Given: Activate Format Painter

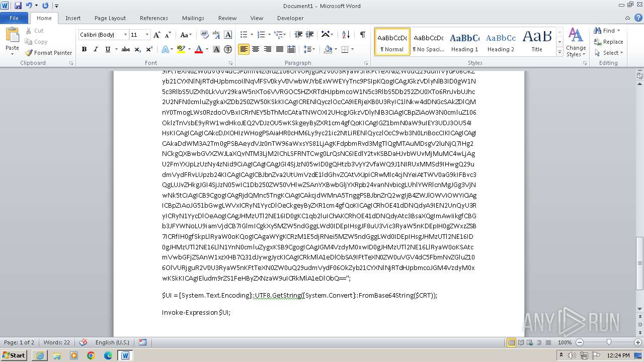Looking at the screenshot, I should pyautogui.click(x=48, y=53).
